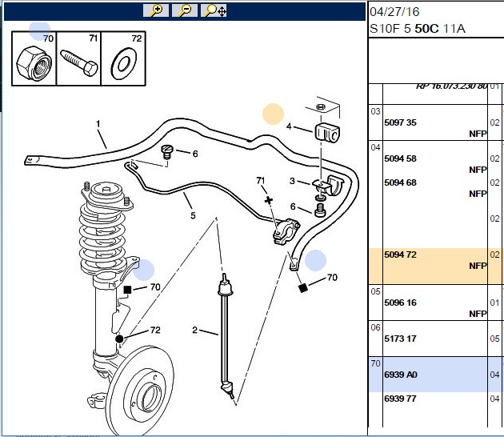Select part label 3 by clamp bracket
This screenshot has height=437, width=504.
pos(292,181)
